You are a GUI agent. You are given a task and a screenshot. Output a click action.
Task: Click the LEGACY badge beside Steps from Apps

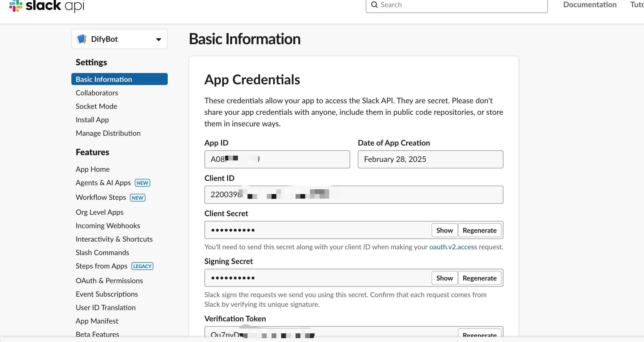[142, 266]
